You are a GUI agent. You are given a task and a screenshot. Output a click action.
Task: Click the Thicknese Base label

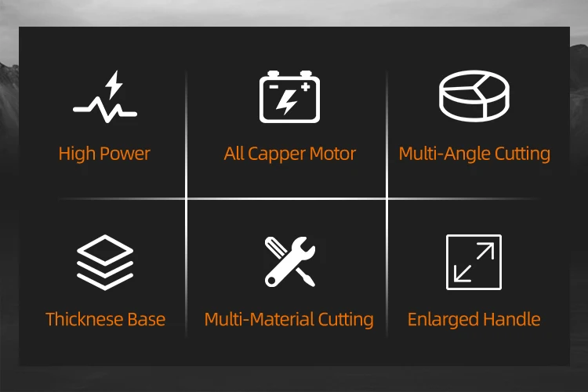105,319
